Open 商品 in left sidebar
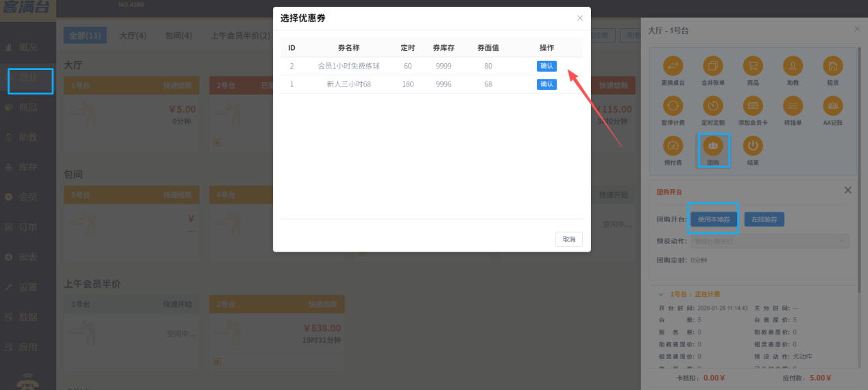Viewport: 868px width, 390px height. click(x=28, y=107)
